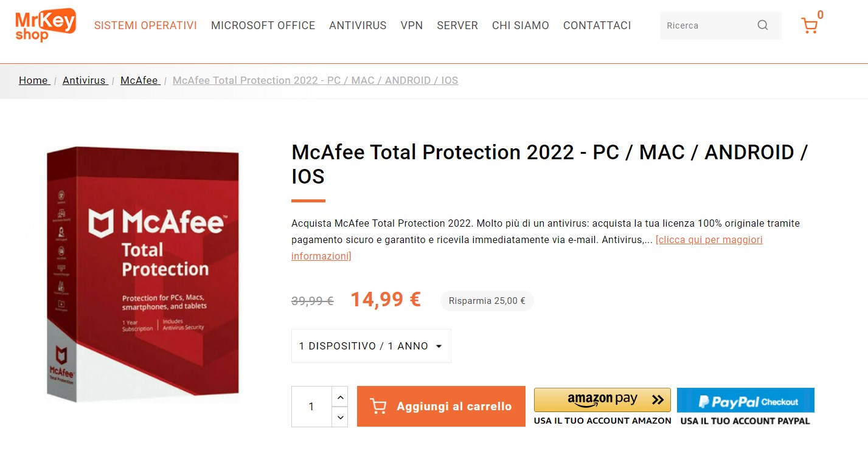Screen dimensions: 868x468
Task: Click inside the Ricerca search field
Action: click(x=706, y=26)
